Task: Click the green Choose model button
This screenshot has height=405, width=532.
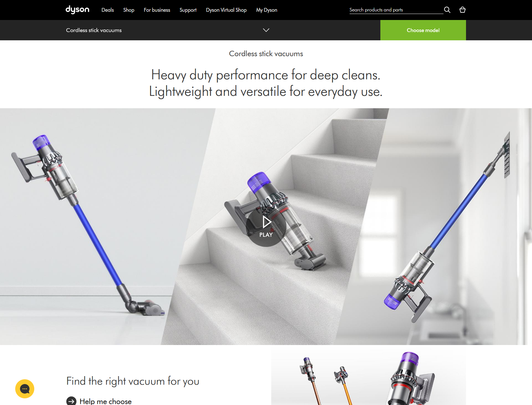Action: (423, 30)
